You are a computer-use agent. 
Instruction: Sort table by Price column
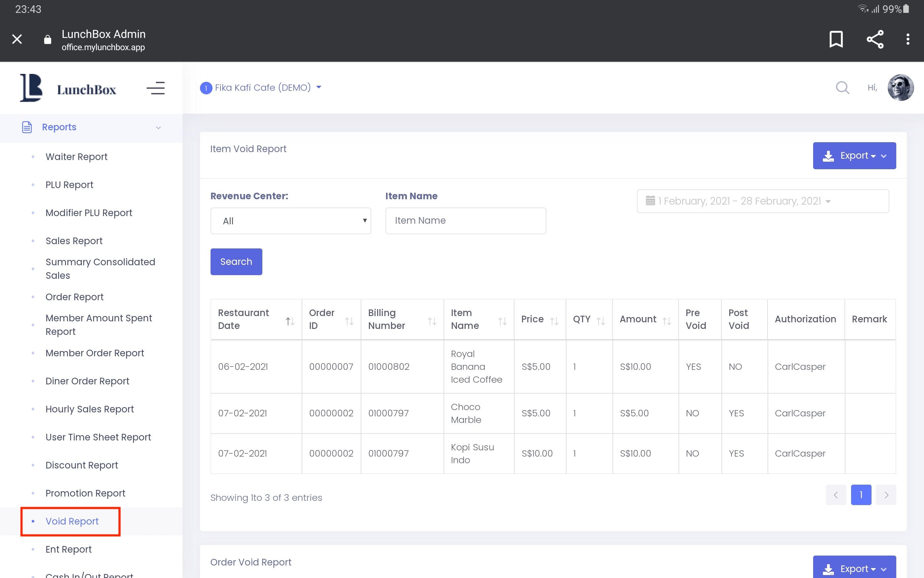click(x=554, y=321)
